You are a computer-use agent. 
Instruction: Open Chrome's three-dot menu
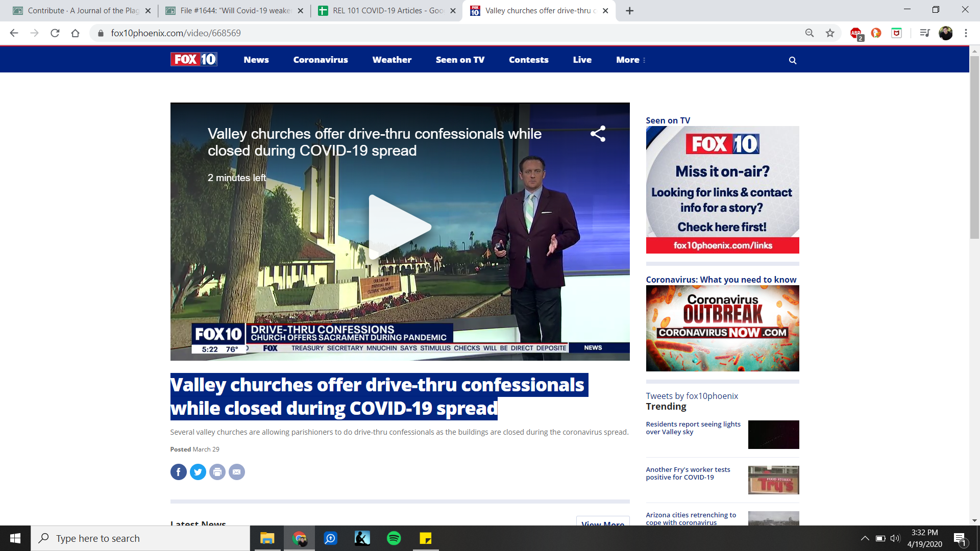[966, 33]
